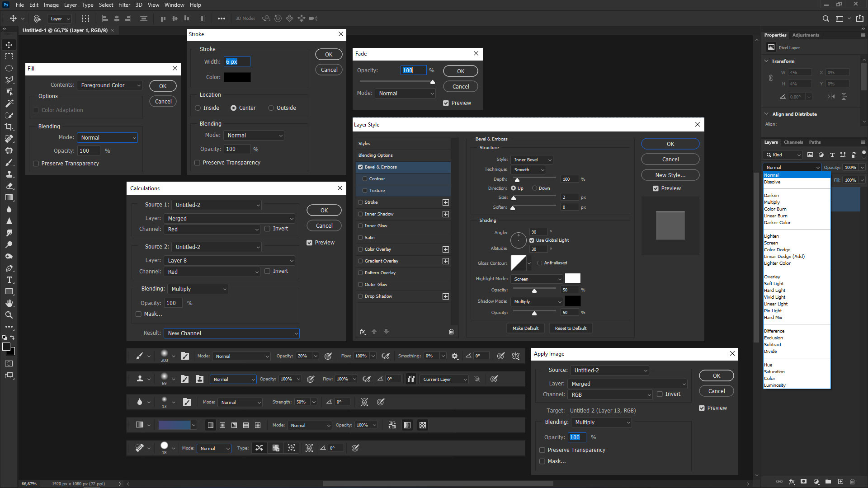The height and width of the screenshot is (488, 868).
Task: Click the delete layer trash icon
Action: coord(853,482)
